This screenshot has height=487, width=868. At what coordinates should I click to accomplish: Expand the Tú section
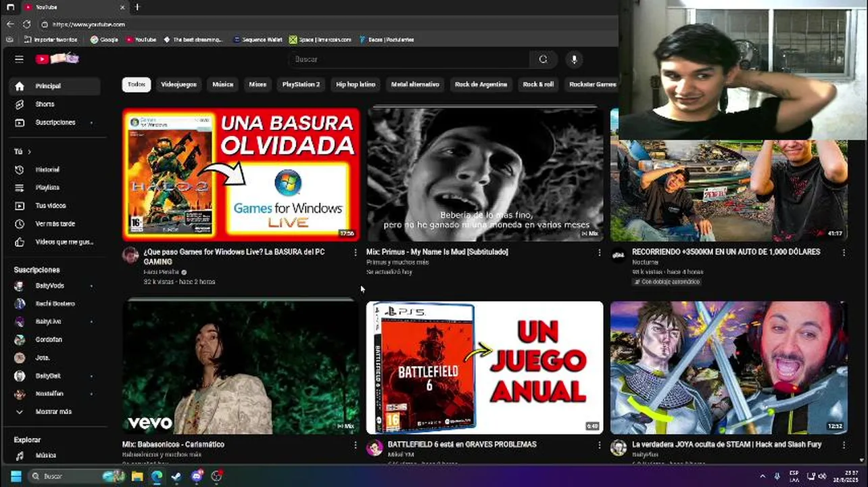coord(22,152)
